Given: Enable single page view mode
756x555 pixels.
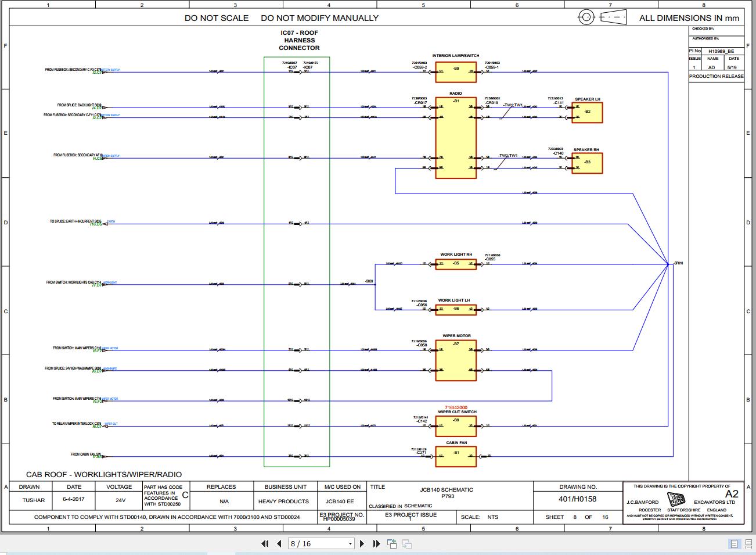Looking at the screenshot, I should [x=734, y=544].
